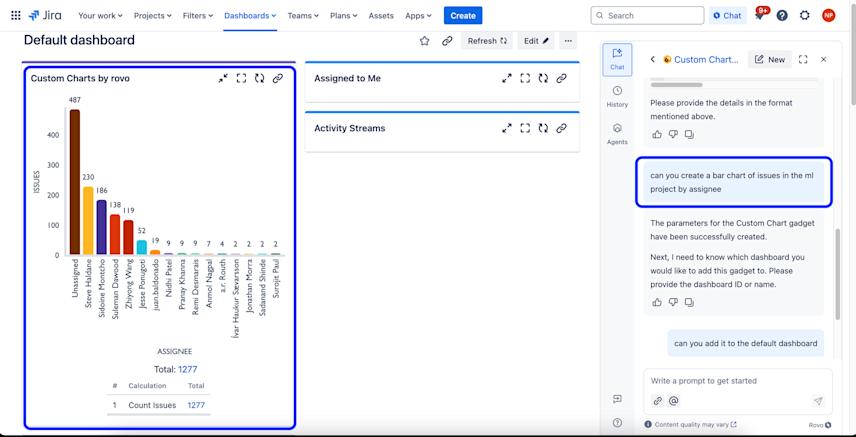856x437 pixels.
Task: Switch to the Chat tab in Rovo
Action: tap(617, 59)
